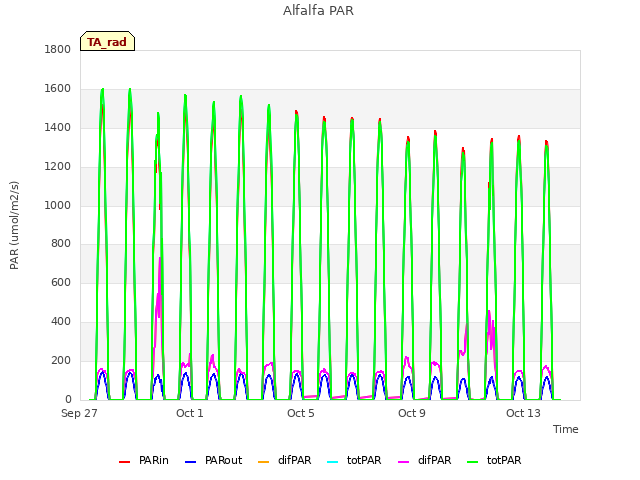
Task: Click the 1600 y-axis tick label
Action: (x=58, y=89)
